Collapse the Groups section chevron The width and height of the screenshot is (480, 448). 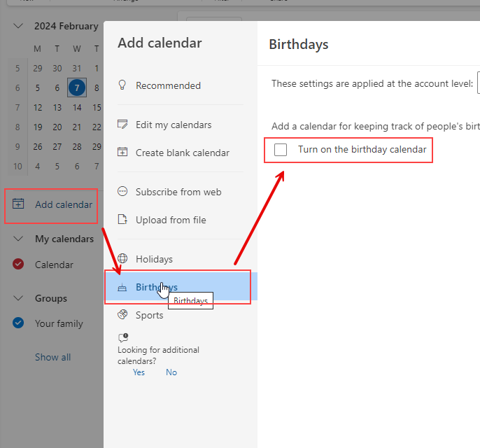pos(18,298)
